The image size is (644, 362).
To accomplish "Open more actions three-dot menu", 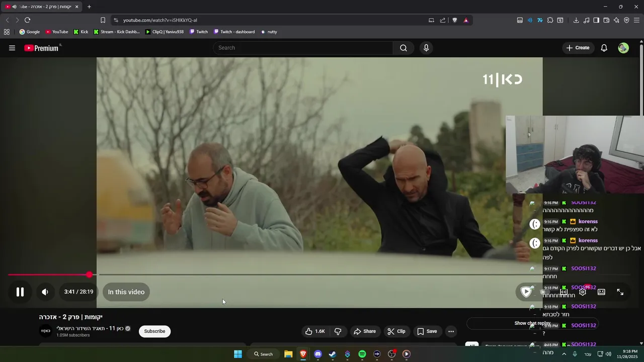I will pyautogui.click(x=451, y=331).
